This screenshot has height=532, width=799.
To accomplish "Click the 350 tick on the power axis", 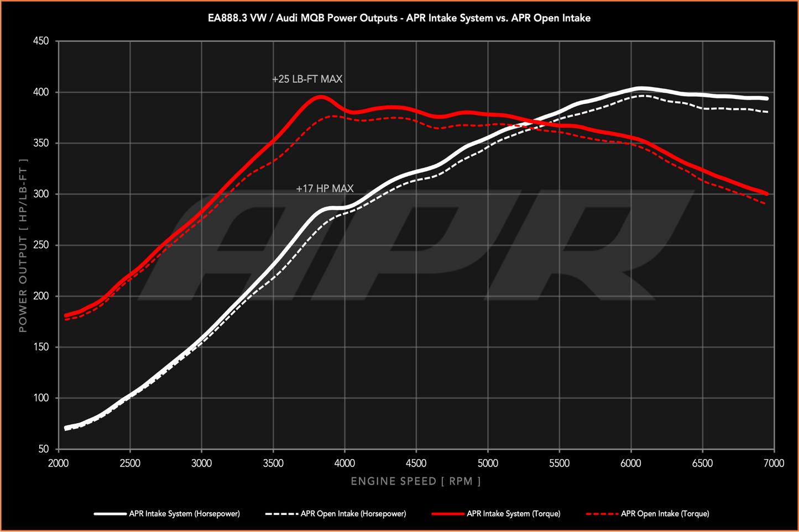I will click(x=41, y=143).
